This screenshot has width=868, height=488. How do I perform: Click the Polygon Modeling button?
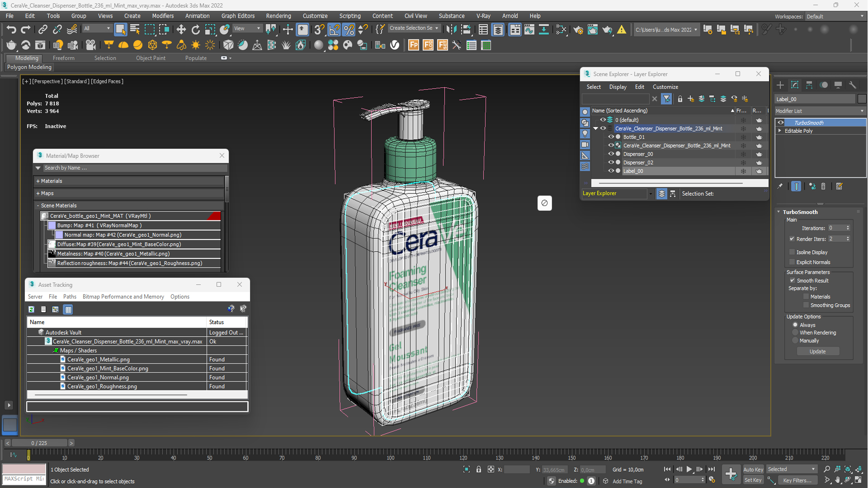(29, 67)
